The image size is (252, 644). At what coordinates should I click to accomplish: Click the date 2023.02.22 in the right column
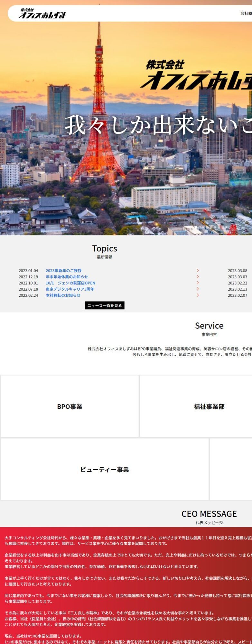[238, 283]
